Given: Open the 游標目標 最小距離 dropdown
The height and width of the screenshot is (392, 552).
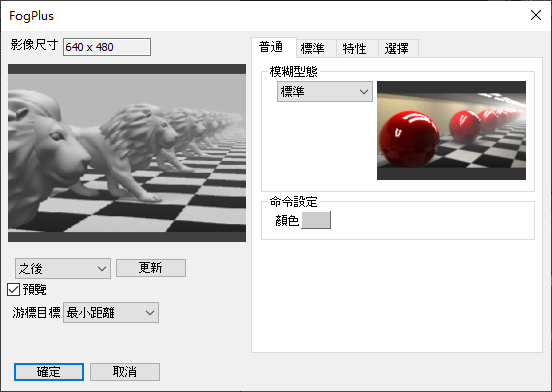Looking at the screenshot, I should pos(111,312).
